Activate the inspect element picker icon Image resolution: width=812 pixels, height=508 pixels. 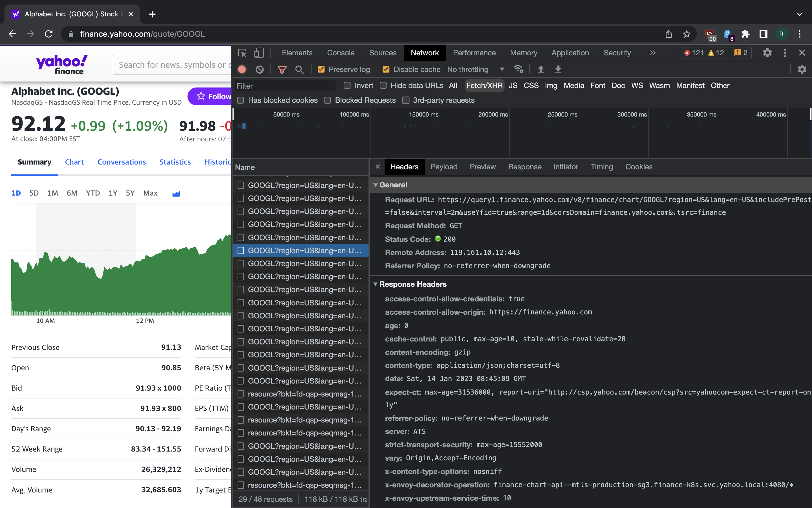(x=242, y=53)
